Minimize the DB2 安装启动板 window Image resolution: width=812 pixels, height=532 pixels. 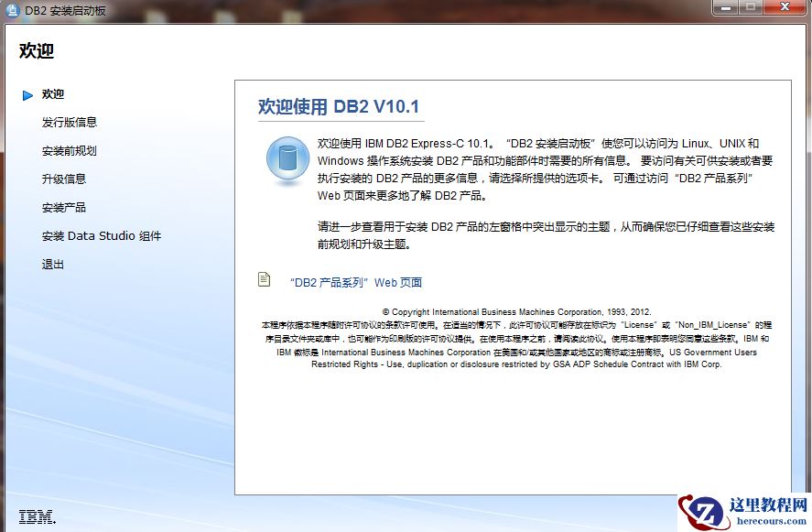click(726, 7)
